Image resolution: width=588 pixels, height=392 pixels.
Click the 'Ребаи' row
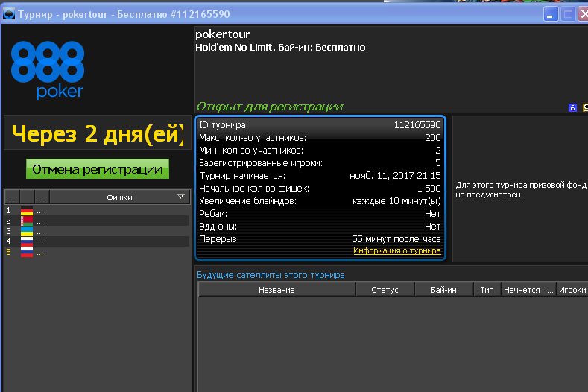320,214
